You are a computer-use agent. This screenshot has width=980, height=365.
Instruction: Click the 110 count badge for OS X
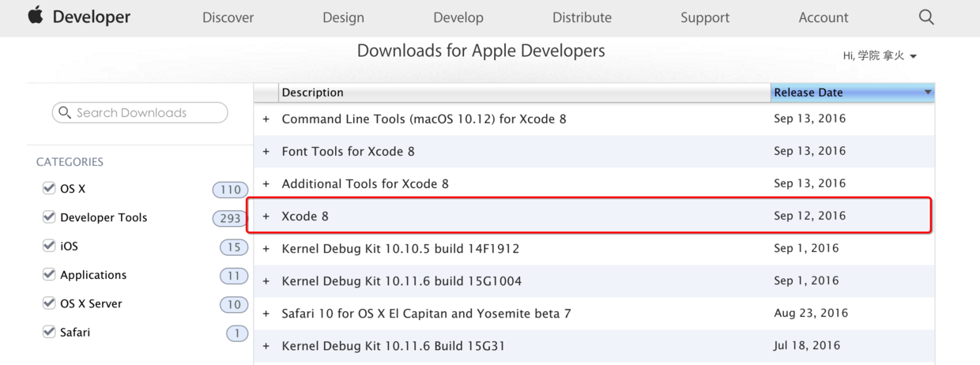pyautogui.click(x=230, y=190)
